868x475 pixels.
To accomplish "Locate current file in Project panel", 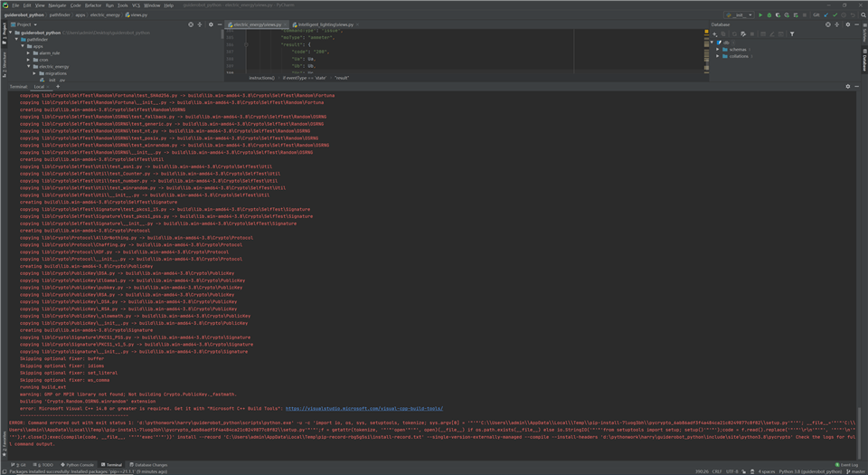I will click(191, 24).
